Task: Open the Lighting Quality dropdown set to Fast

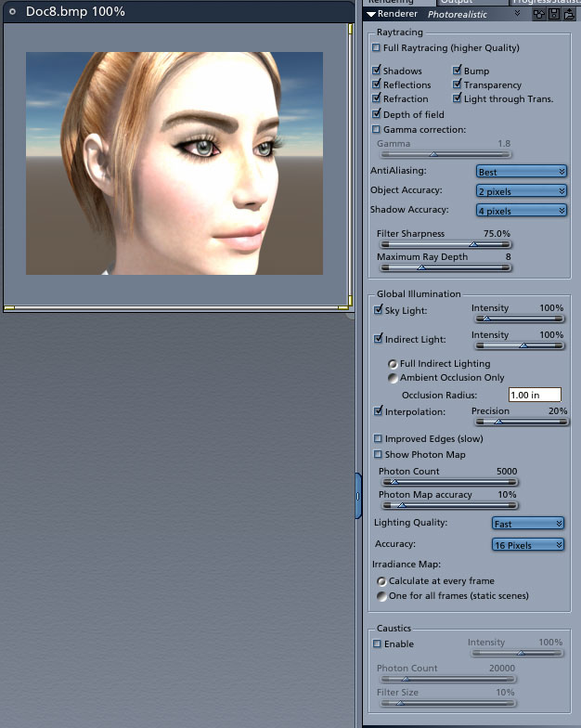Action: [x=527, y=524]
